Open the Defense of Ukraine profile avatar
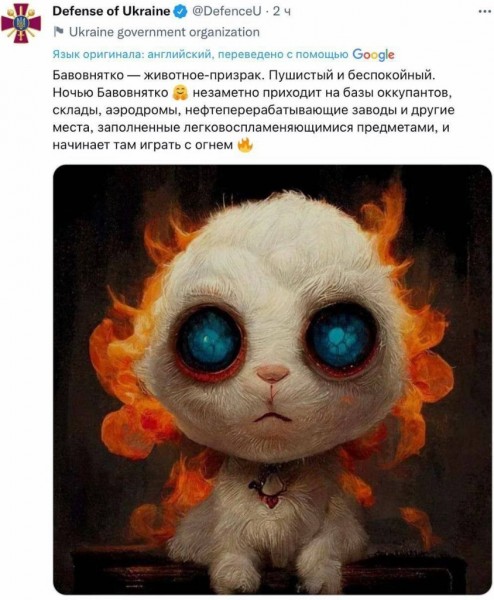Image resolution: width=494 pixels, height=600 pixels. tap(21, 23)
